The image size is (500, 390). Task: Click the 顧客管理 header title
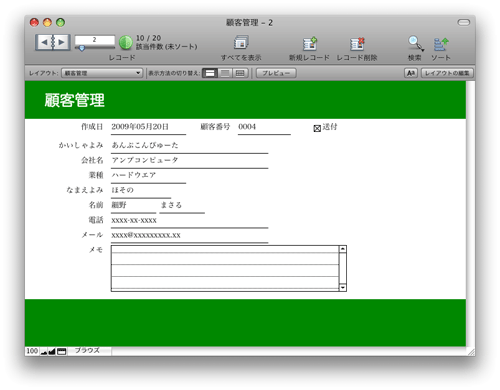[75, 100]
